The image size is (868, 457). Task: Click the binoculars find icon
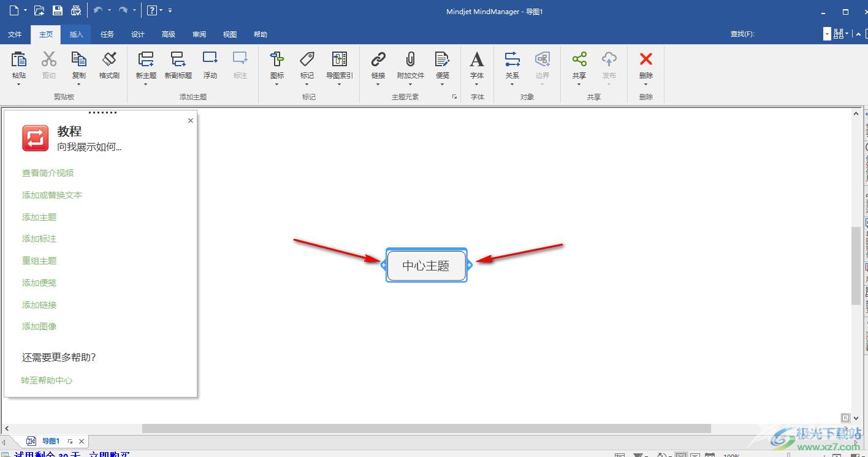839,34
